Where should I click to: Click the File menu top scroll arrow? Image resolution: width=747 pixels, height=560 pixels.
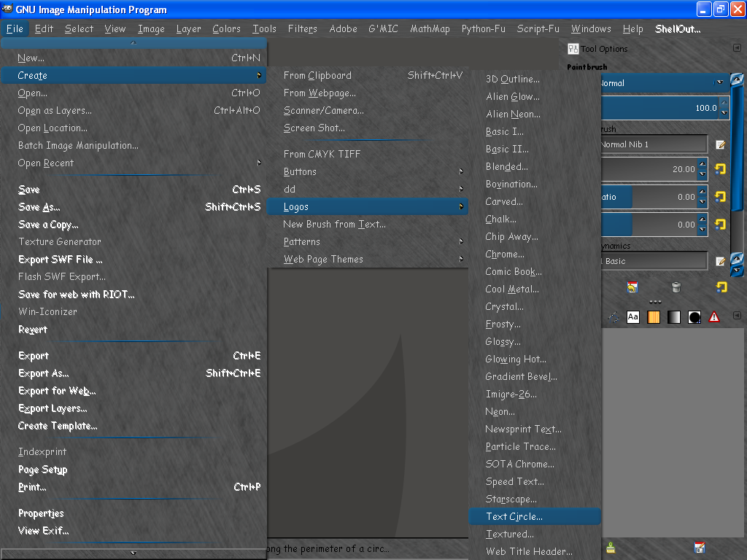133,43
